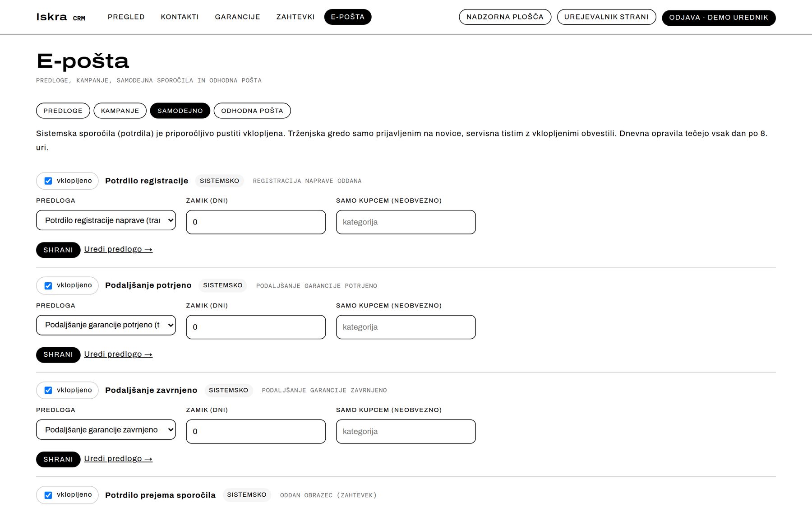The width and height of the screenshot is (812, 508).
Task: Toggle vklopljeno checkbox for Podaljšanje zavrnjeno
Action: (x=48, y=390)
